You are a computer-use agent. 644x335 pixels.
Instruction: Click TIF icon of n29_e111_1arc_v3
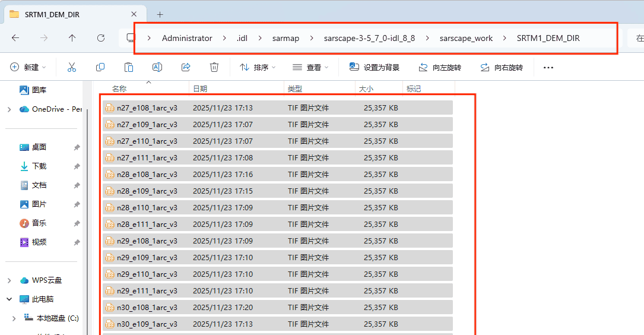pos(110,290)
